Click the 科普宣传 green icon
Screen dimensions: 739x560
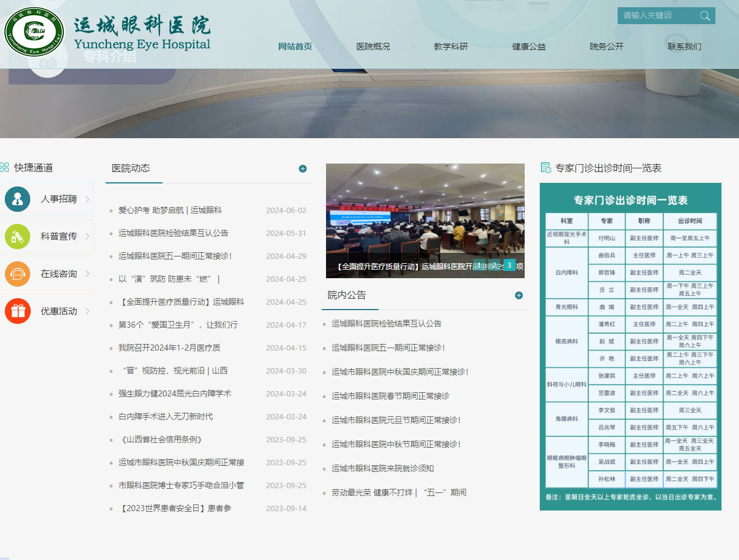(x=18, y=237)
